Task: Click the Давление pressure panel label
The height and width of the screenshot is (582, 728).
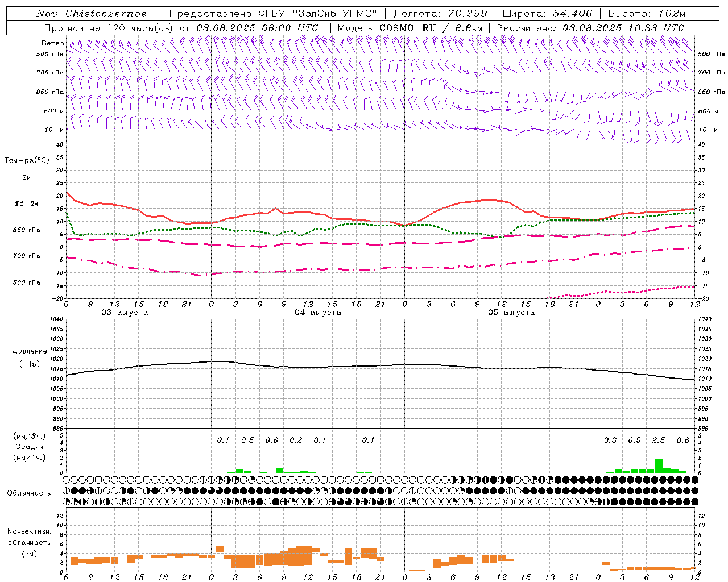Action: (30, 351)
